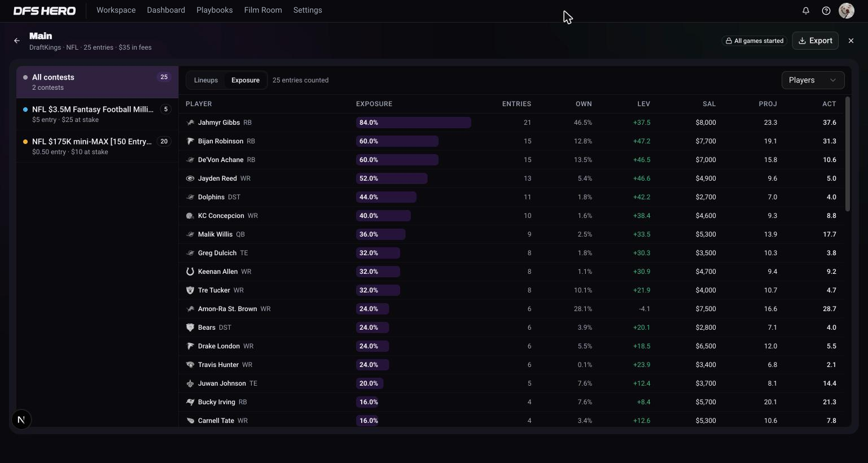Click Jahmyr Gibbs 84.0% exposure bar
Image resolution: width=868 pixels, height=463 pixels.
414,123
